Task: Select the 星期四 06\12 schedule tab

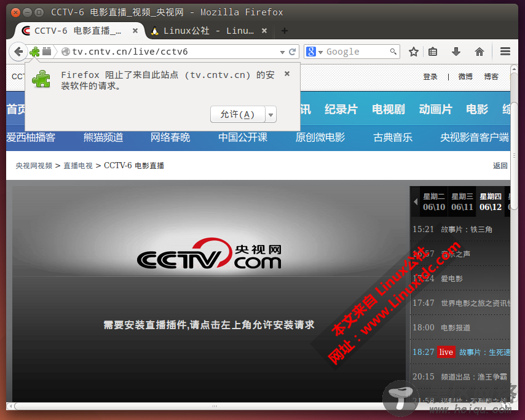Action: tap(491, 201)
